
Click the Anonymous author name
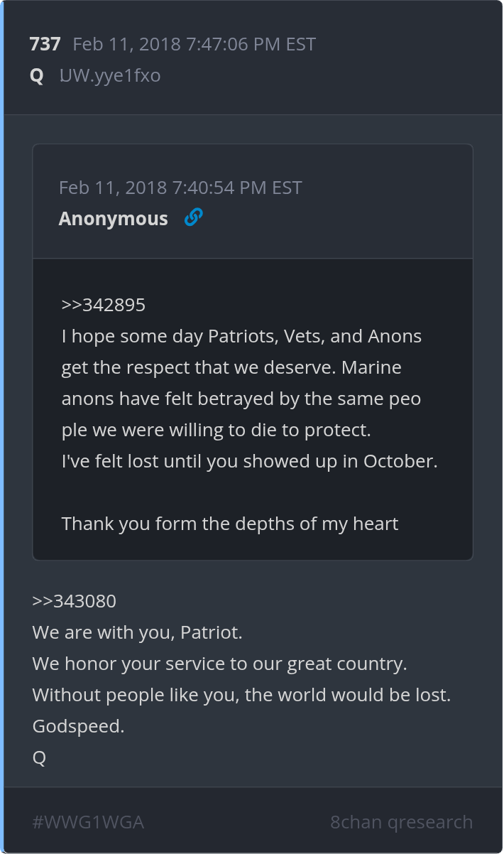[x=114, y=219]
